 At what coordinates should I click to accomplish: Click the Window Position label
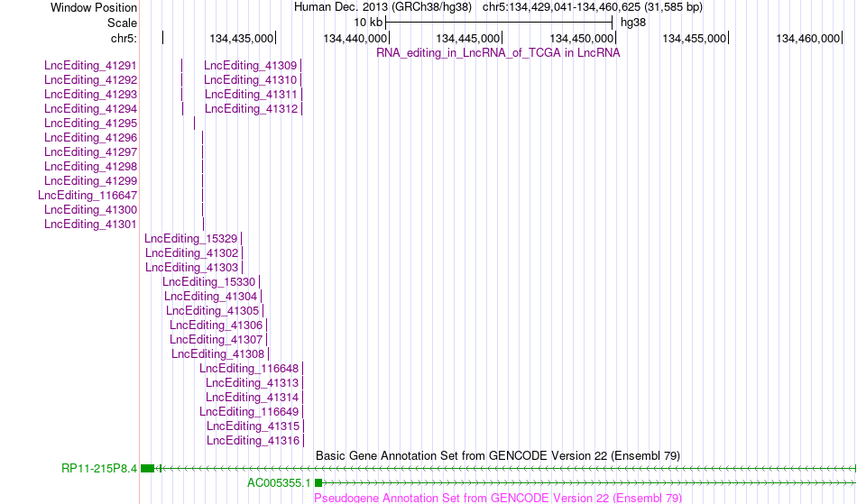(x=94, y=7)
